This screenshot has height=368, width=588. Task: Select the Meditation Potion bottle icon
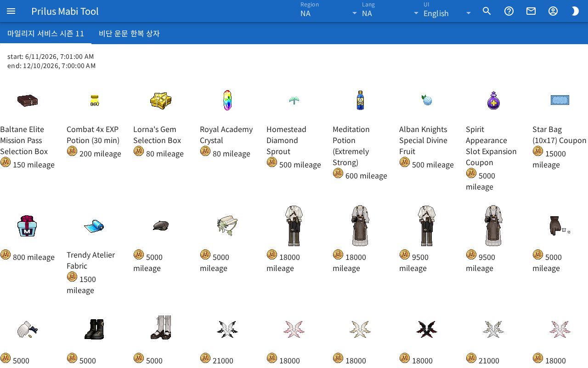click(x=360, y=100)
